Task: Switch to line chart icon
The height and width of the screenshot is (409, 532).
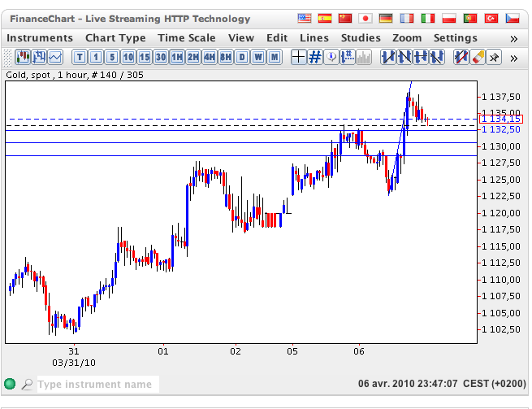Action: pos(55,56)
